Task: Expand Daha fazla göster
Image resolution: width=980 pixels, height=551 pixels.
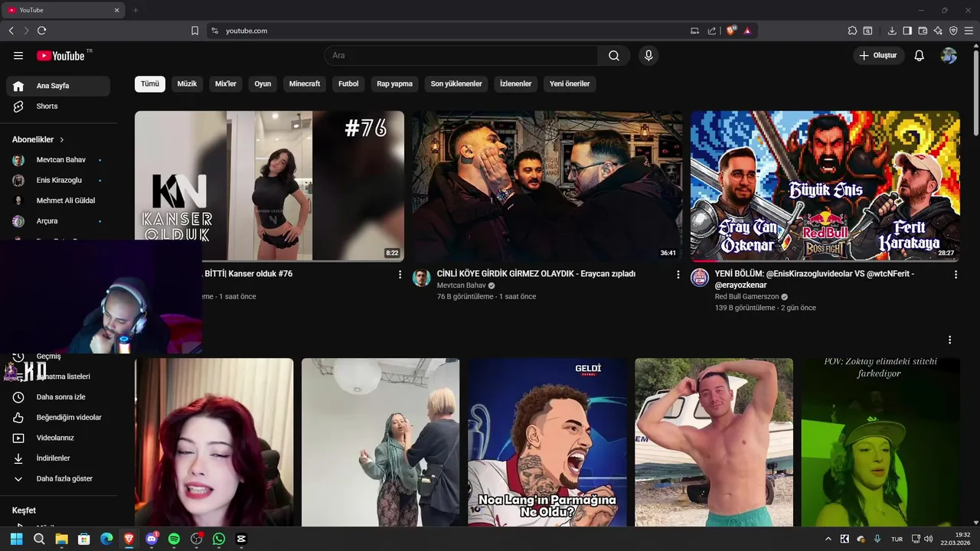Action: click(58, 479)
